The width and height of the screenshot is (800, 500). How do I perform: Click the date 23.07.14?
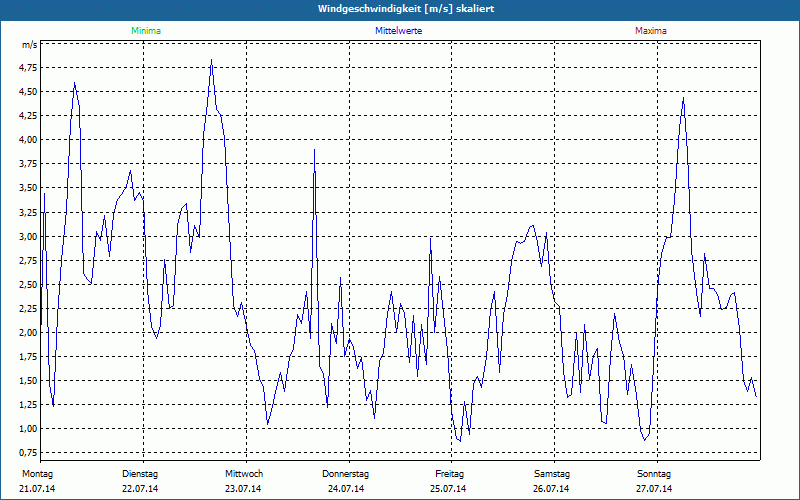(x=243, y=489)
